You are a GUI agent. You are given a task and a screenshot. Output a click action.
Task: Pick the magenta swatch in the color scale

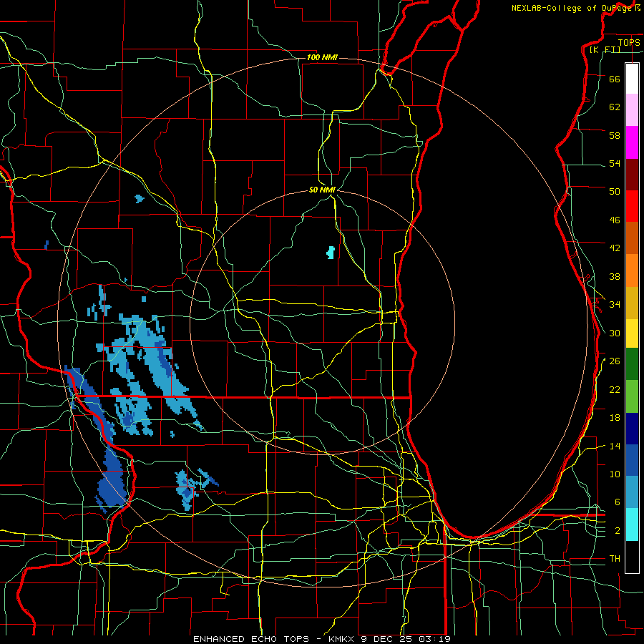pos(632,142)
